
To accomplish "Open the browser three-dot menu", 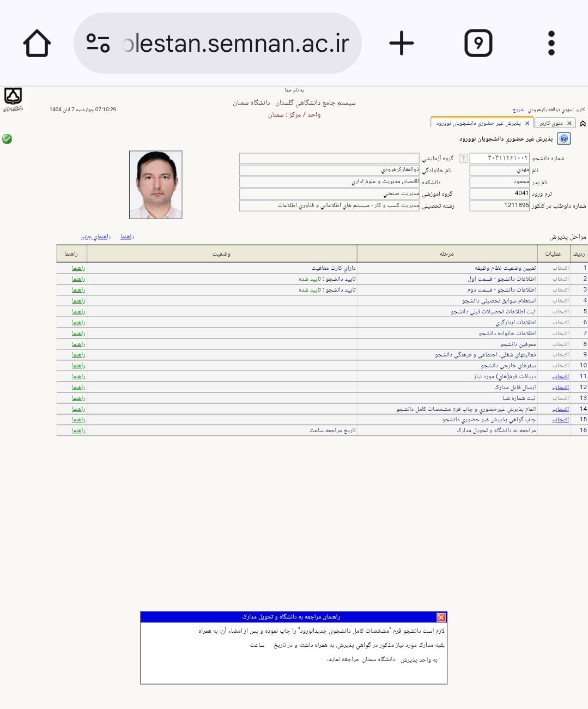I will coord(552,43).
